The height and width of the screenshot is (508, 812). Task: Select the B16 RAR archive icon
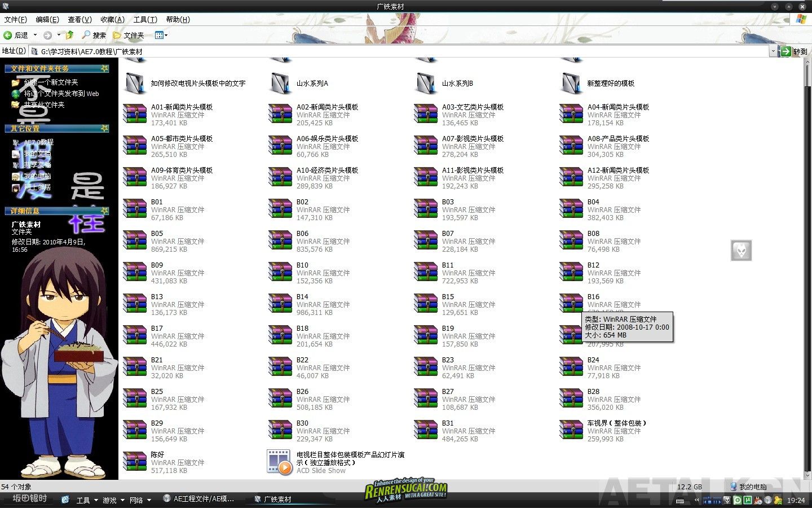[571, 303]
